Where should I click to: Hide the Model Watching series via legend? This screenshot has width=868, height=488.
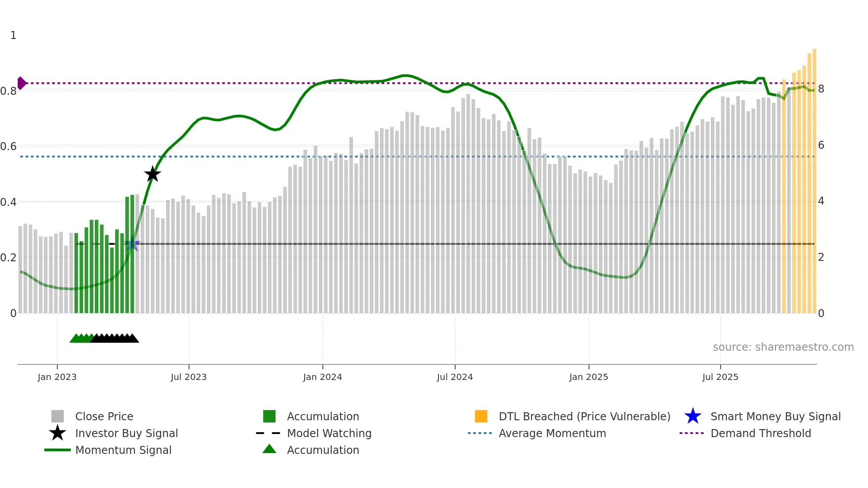pos(329,433)
